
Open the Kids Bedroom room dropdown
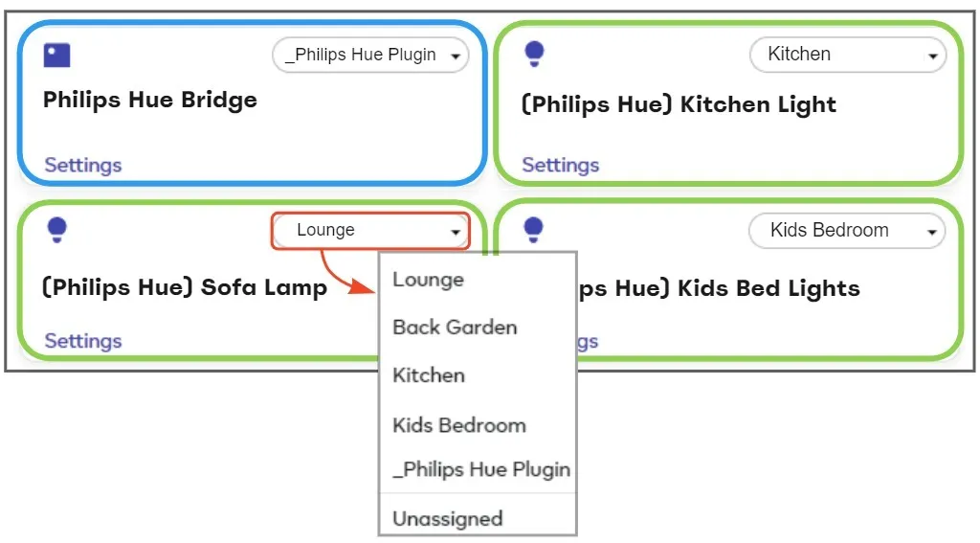[x=847, y=231]
